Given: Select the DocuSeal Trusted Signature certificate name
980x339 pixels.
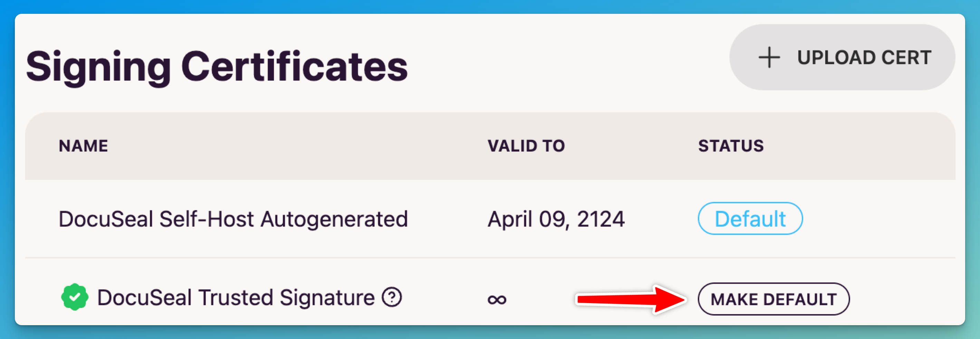Looking at the screenshot, I should 236,298.
